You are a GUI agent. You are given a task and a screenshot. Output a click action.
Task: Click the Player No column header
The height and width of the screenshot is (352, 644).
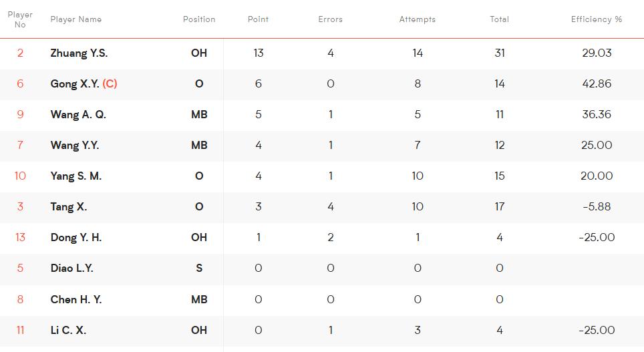[20, 19]
